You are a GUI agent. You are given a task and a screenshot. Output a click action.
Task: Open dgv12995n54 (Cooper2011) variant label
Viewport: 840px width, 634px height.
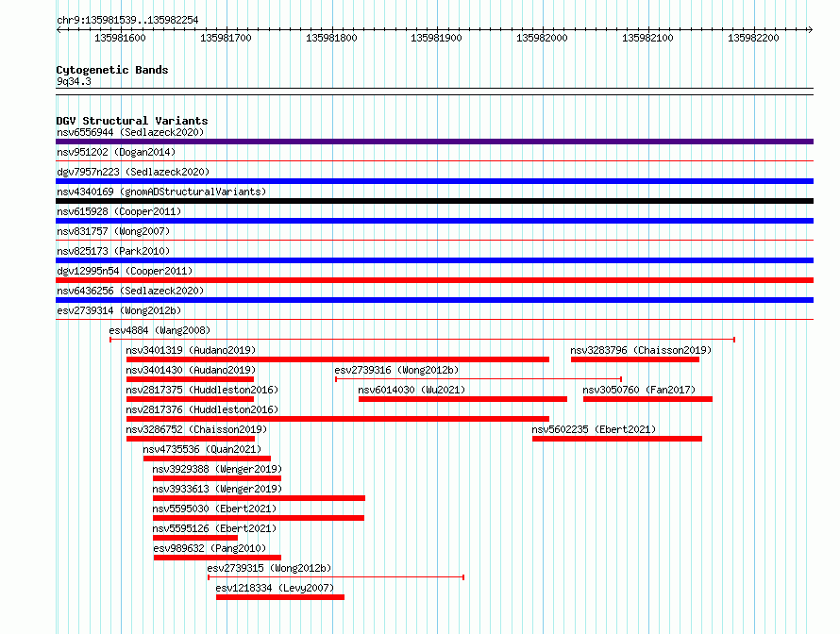tap(125, 271)
